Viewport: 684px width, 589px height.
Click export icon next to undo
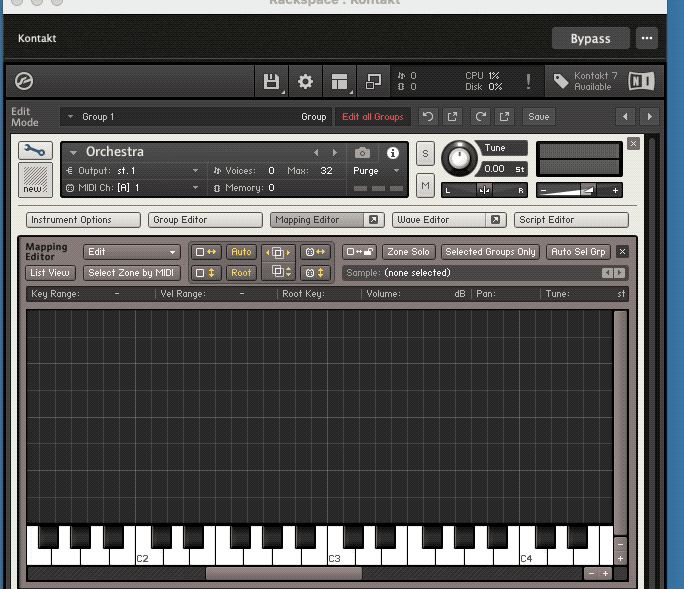[x=452, y=116]
